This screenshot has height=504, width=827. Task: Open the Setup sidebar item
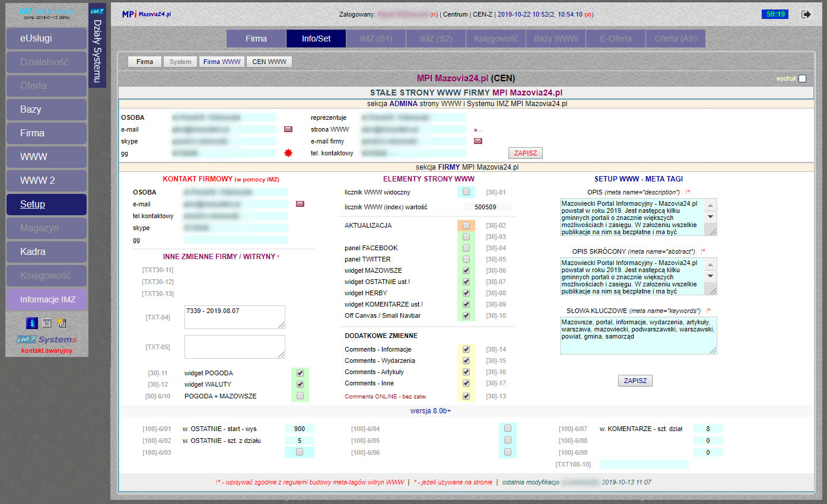pyautogui.click(x=46, y=205)
